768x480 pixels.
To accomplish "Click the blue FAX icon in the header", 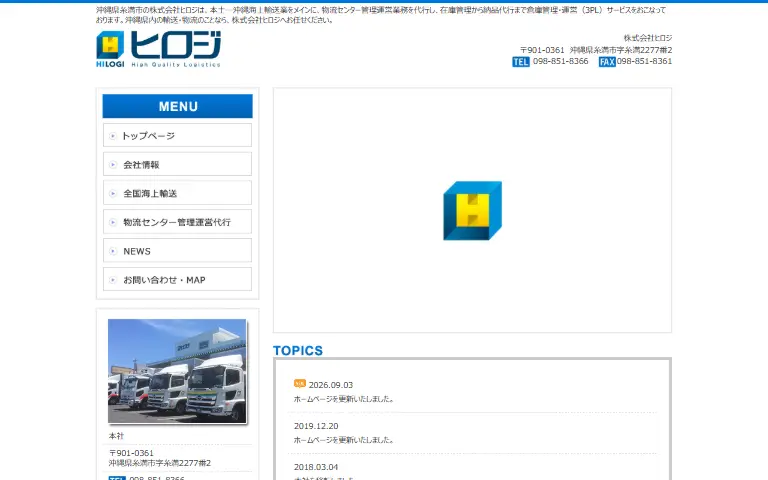I will (607, 62).
